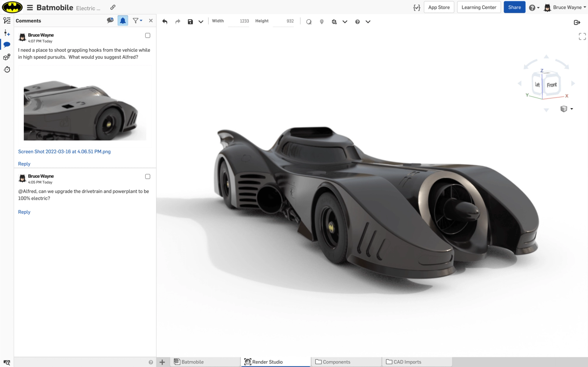Enter full screen with the corner brackets icon
The height and width of the screenshot is (367, 588).
582,36
